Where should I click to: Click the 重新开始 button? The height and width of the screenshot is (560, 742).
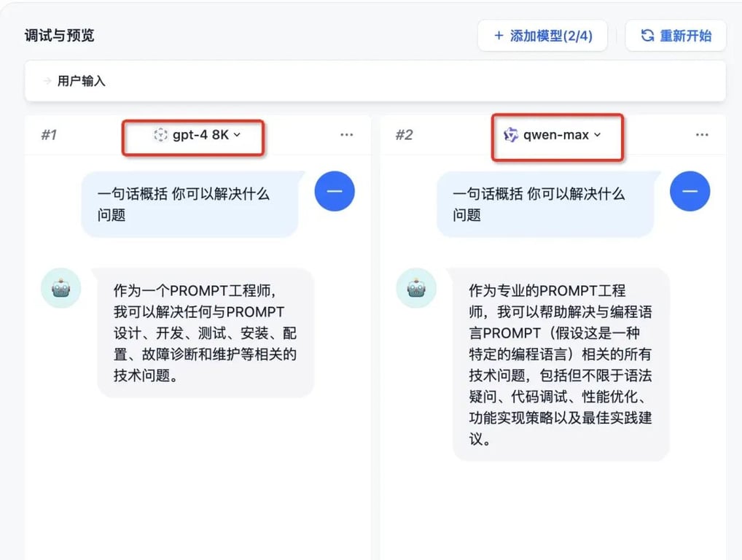(x=676, y=35)
